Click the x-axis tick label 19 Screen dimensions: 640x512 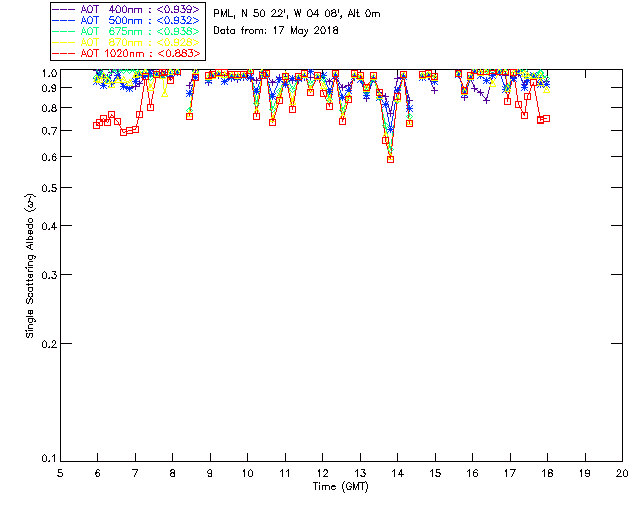click(585, 473)
